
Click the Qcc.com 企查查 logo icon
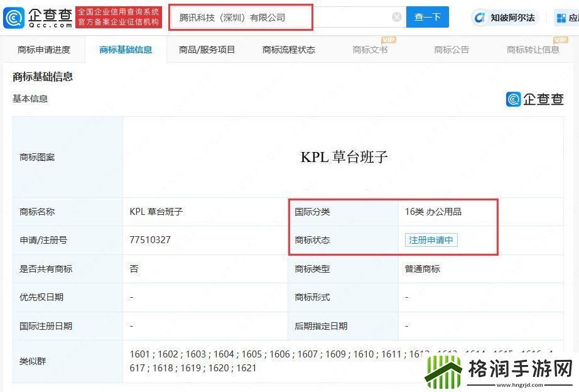pos(14,18)
